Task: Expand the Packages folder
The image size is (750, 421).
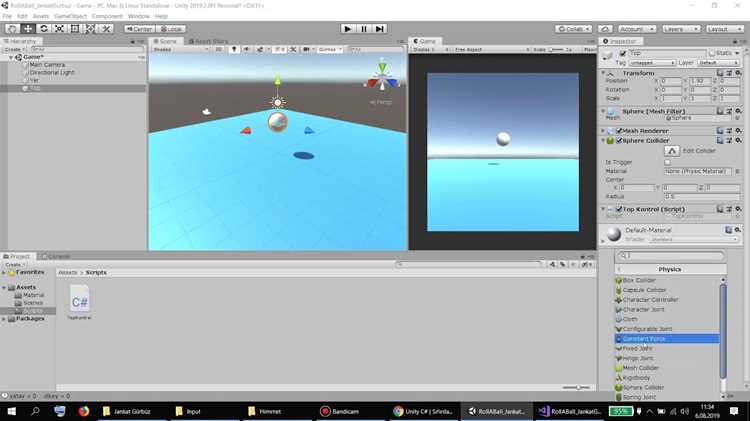Action: click(x=4, y=319)
